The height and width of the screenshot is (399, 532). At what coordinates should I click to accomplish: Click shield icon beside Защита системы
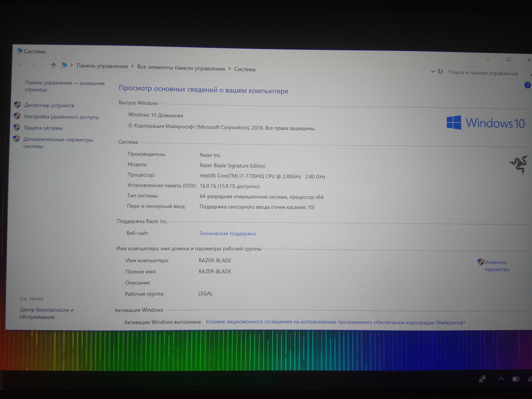[x=17, y=127]
